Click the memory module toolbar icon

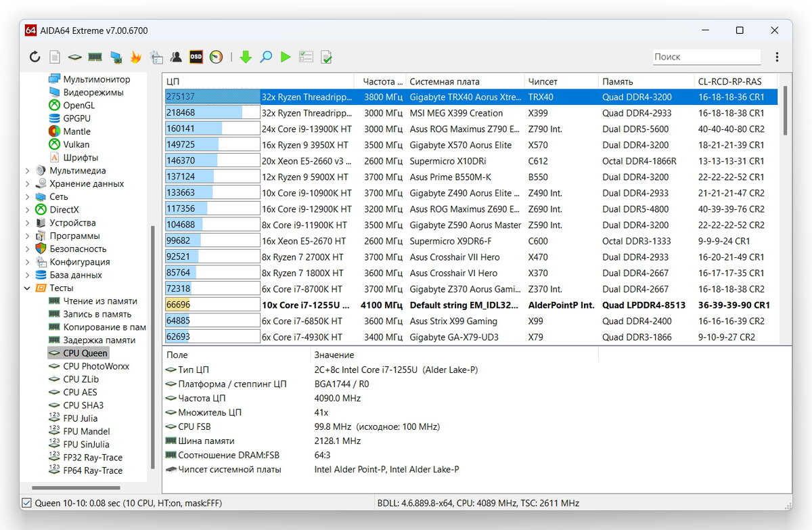pos(95,58)
